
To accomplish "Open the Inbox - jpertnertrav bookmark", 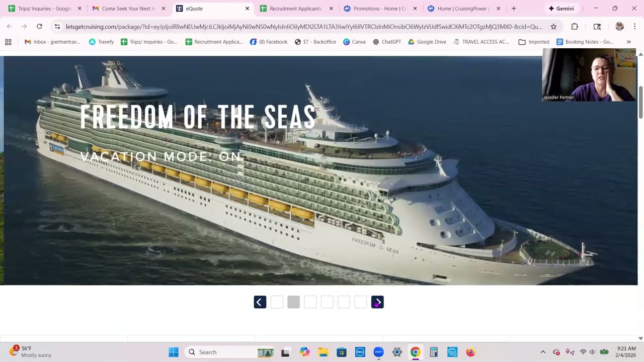I will point(52,42).
